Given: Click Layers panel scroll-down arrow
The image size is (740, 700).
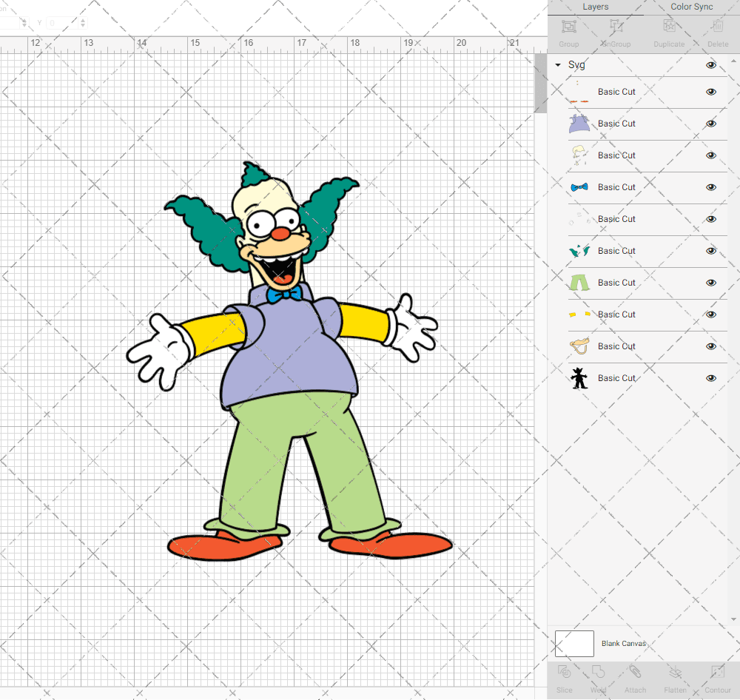Looking at the screenshot, I should 733,619.
